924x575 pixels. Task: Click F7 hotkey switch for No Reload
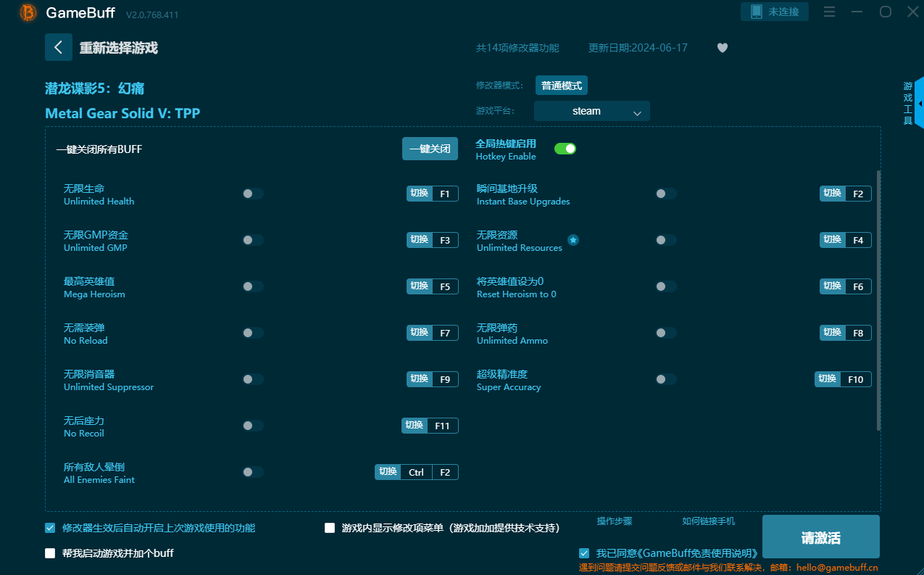click(x=433, y=333)
